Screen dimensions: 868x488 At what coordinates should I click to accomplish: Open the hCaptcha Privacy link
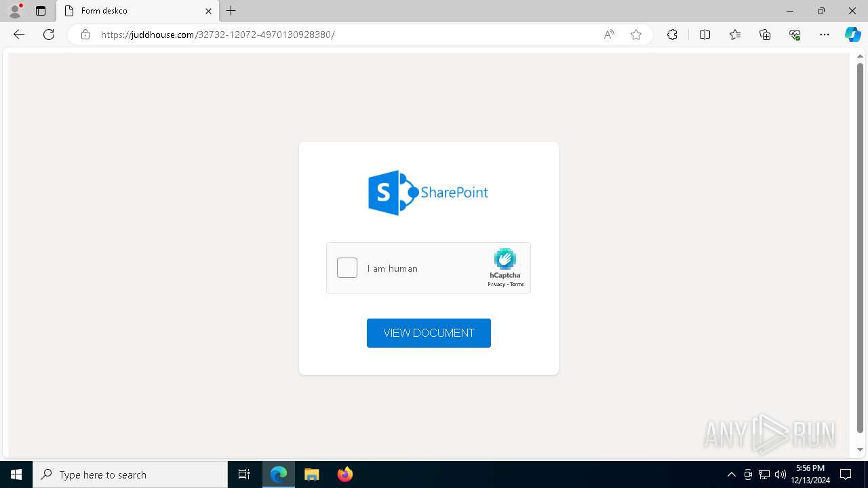(x=496, y=284)
